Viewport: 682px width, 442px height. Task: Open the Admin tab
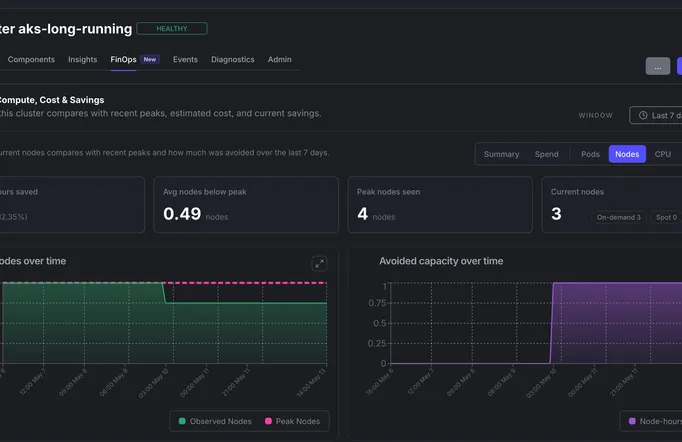(280, 60)
